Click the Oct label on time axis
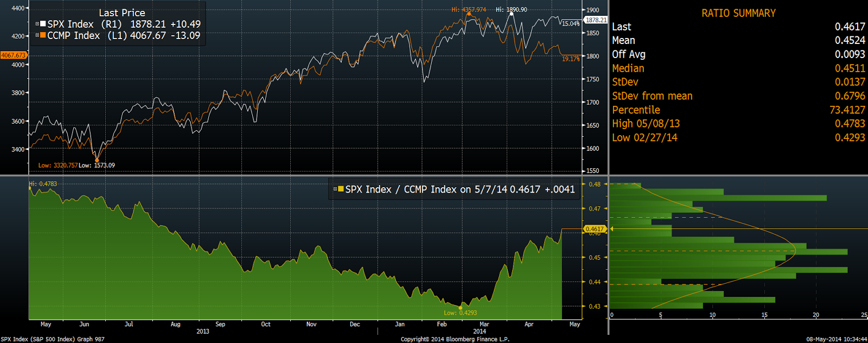This screenshot has width=868, height=343. 266,324
